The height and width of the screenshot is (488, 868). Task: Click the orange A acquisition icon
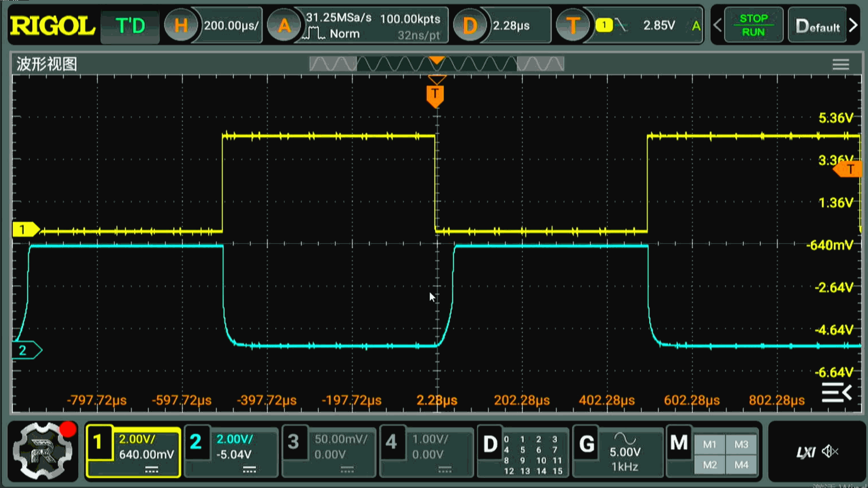pos(284,25)
